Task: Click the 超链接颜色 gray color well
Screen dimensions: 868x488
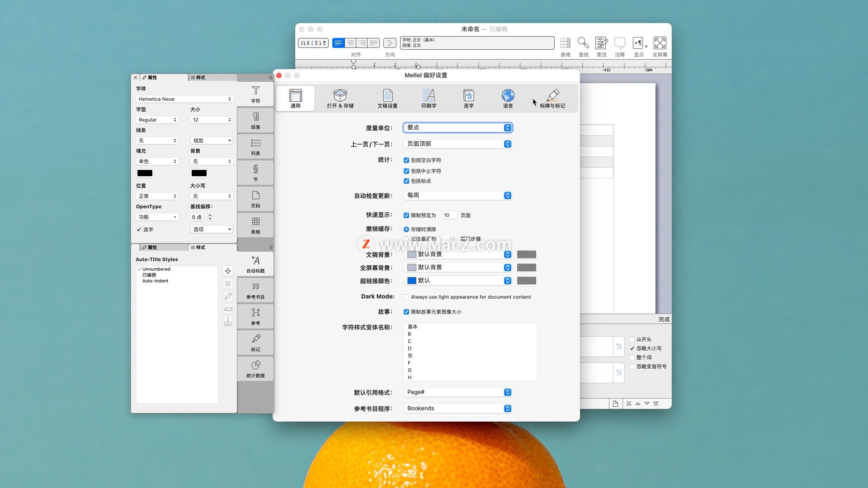Action: [x=527, y=281]
